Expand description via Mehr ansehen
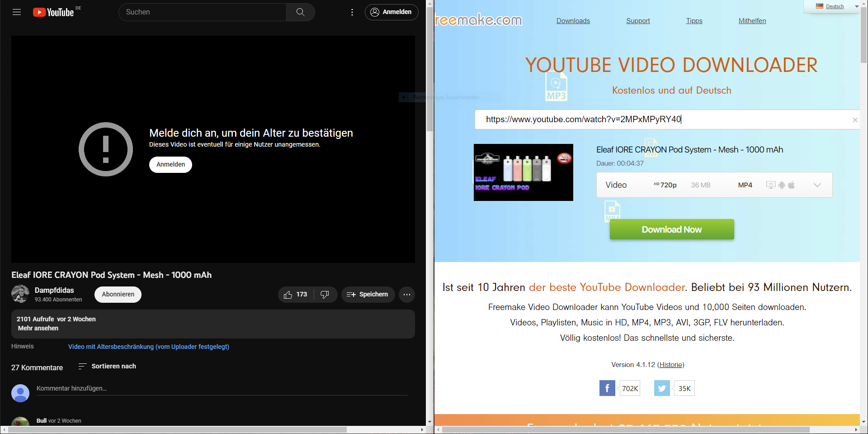The width and height of the screenshot is (868, 434). [38, 329]
